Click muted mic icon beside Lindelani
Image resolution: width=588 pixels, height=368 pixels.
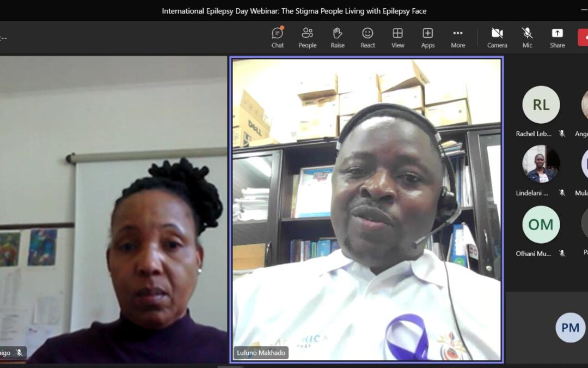click(x=562, y=193)
